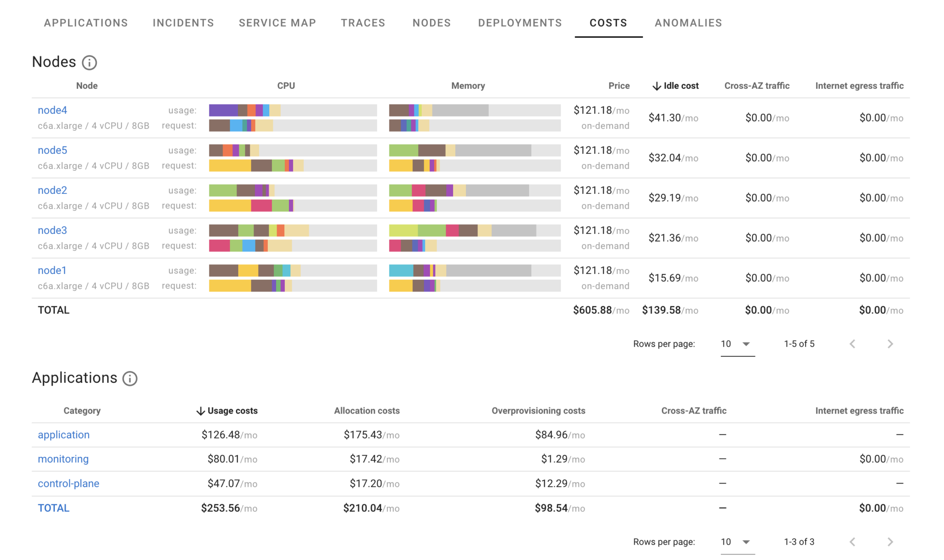Viewport: 944px width, 560px height.
Task: Open node4 details link
Action: [x=52, y=110]
